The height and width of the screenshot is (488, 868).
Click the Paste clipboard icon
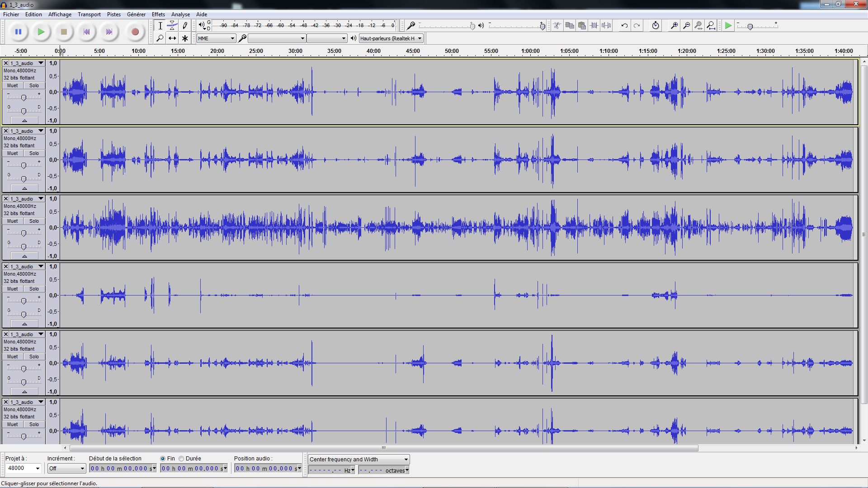click(x=582, y=26)
